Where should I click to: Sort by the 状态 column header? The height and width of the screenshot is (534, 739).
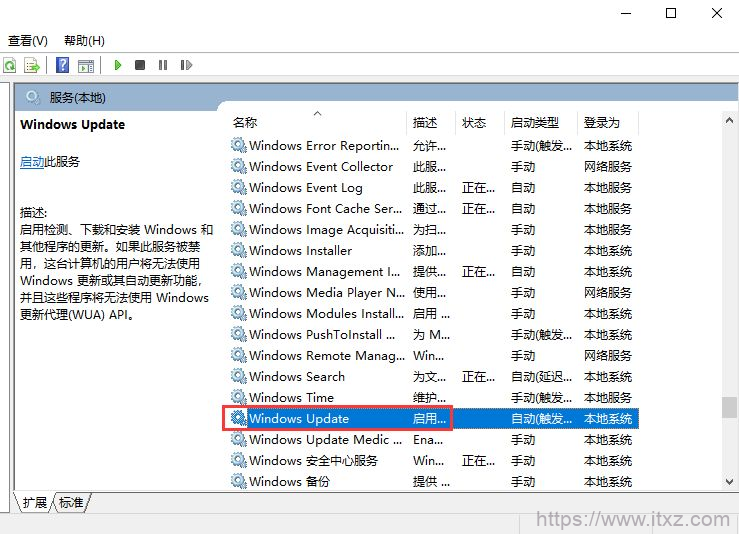click(x=480, y=123)
